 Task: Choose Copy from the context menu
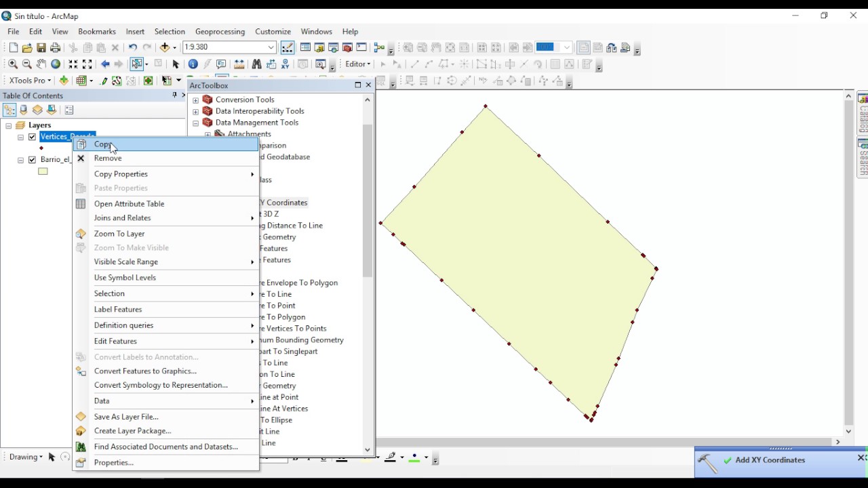click(165, 144)
